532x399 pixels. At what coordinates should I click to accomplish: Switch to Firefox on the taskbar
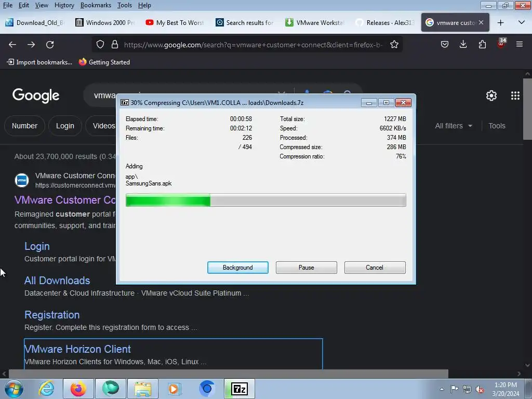(x=78, y=389)
